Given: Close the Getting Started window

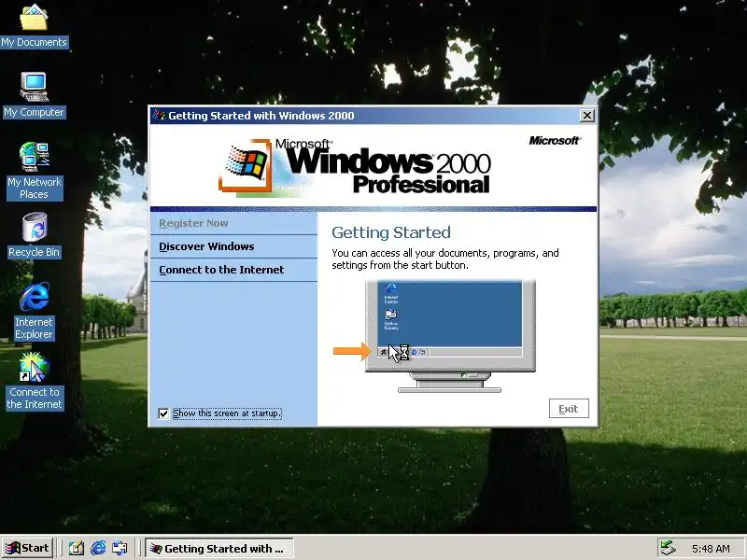Looking at the screenshot, I should click(587, 115).
